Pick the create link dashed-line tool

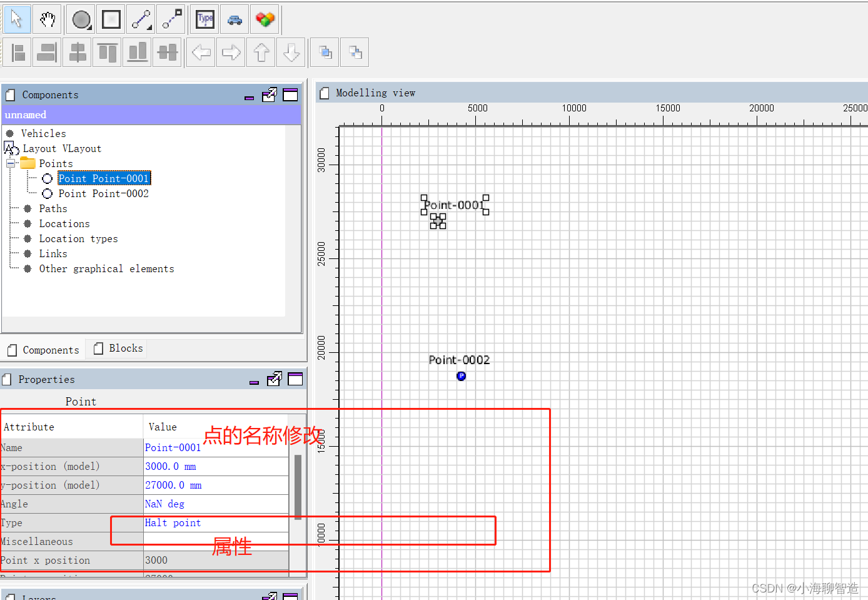(171, 19)
